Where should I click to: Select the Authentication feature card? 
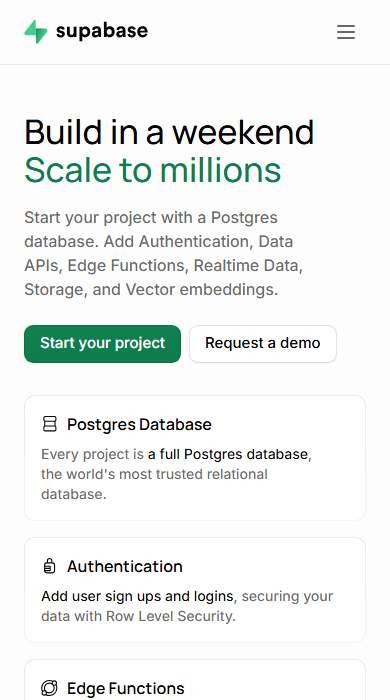pyautogui.click(x=195, y=590)
